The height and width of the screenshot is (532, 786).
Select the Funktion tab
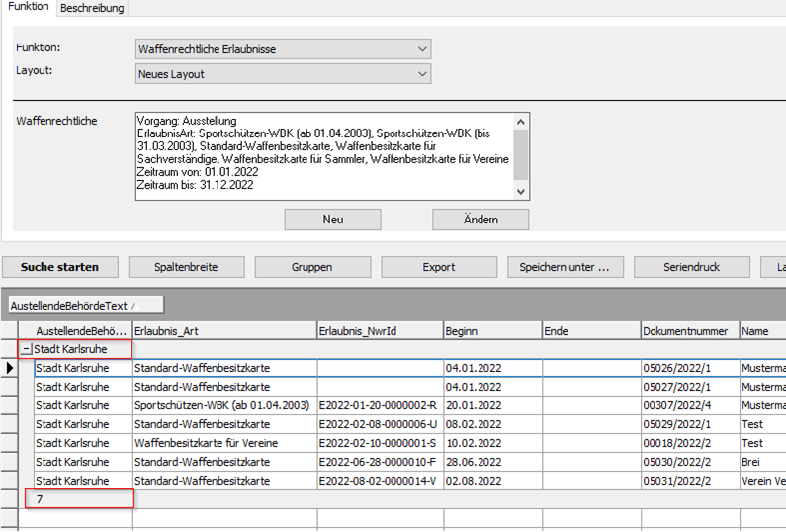tap(29, 7)
